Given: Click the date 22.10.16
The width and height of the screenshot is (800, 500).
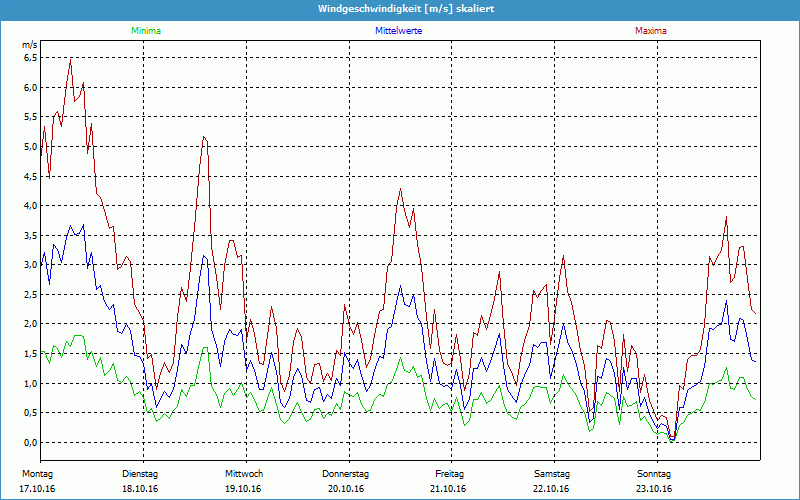Looking at the screenshot, I should click(551, 489).
